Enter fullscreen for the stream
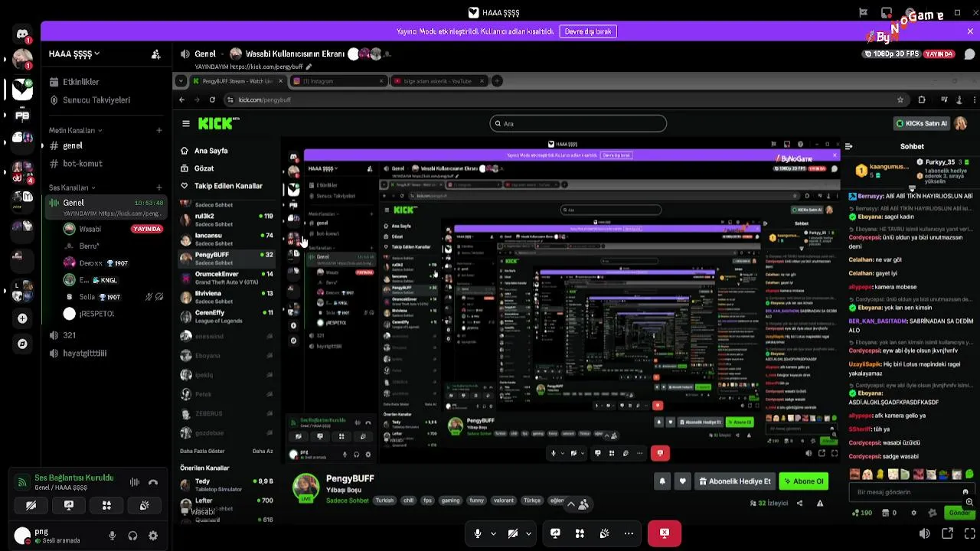Viewport: 980px width, 551px height. pos(969,533)
